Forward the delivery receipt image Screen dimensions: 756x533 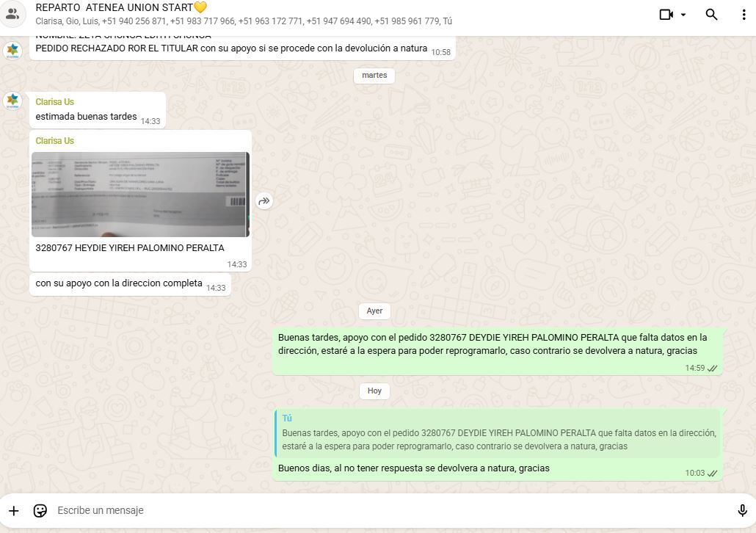[x=264, y=200]
